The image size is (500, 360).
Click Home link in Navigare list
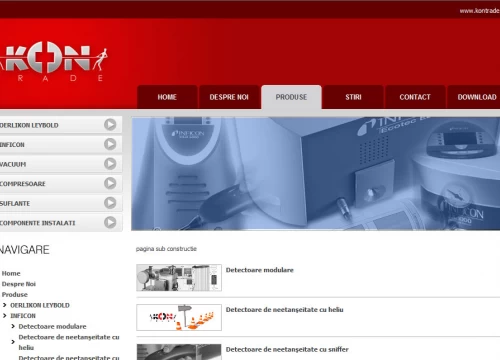[11, 273]
